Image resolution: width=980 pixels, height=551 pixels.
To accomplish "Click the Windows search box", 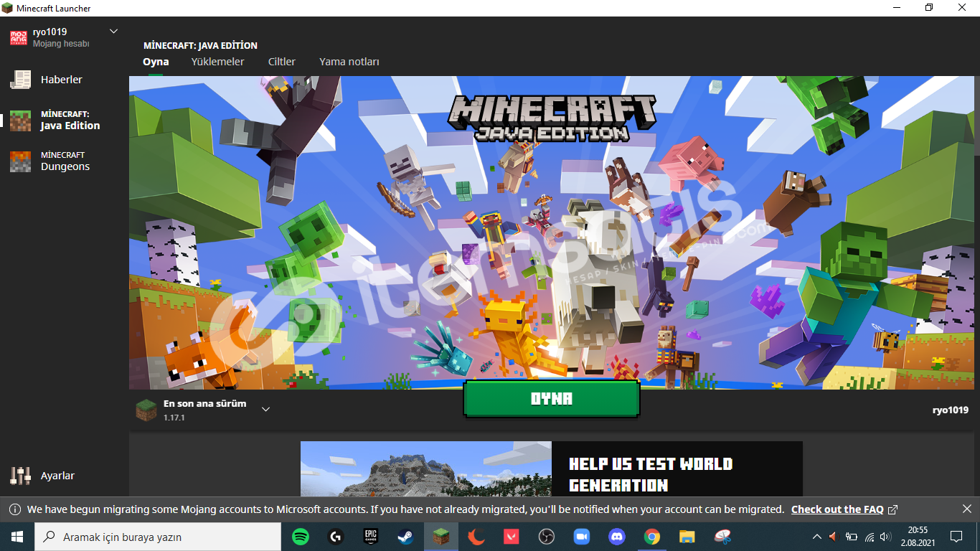I will (x=158, y=537).
